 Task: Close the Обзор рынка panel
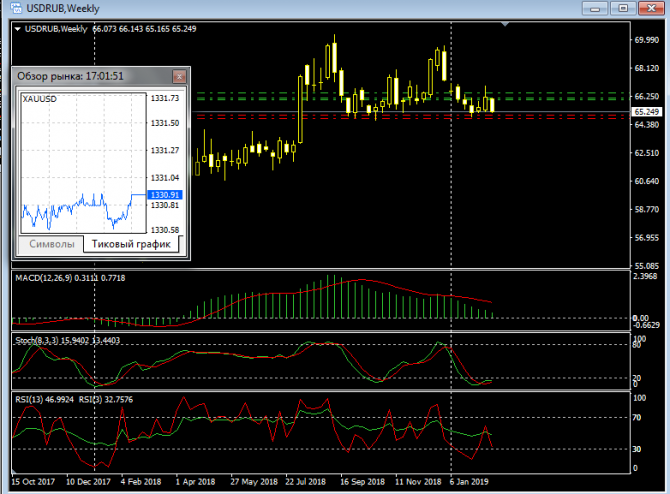tap(179, 76)
